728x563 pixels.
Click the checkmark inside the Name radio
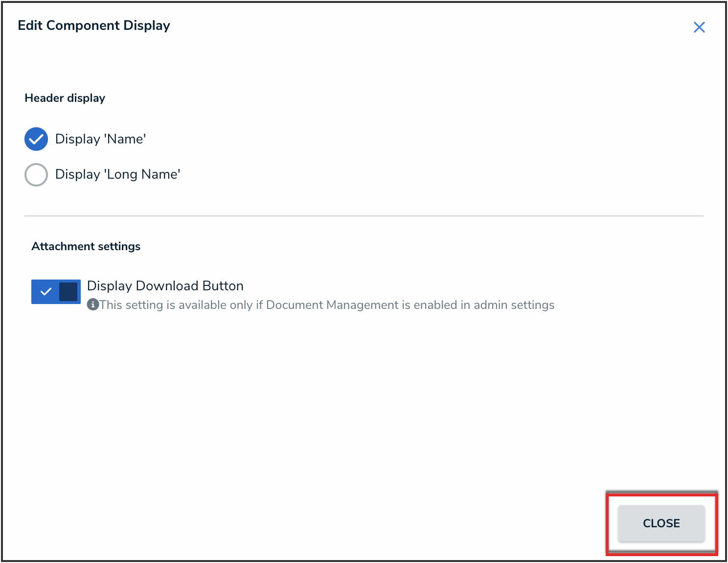tap(36, 140)
